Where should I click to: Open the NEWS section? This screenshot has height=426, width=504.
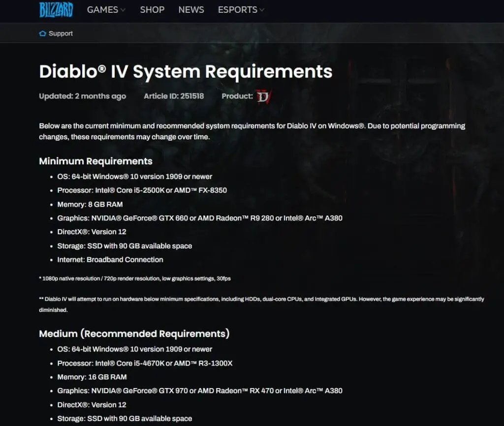coord(191,9)
